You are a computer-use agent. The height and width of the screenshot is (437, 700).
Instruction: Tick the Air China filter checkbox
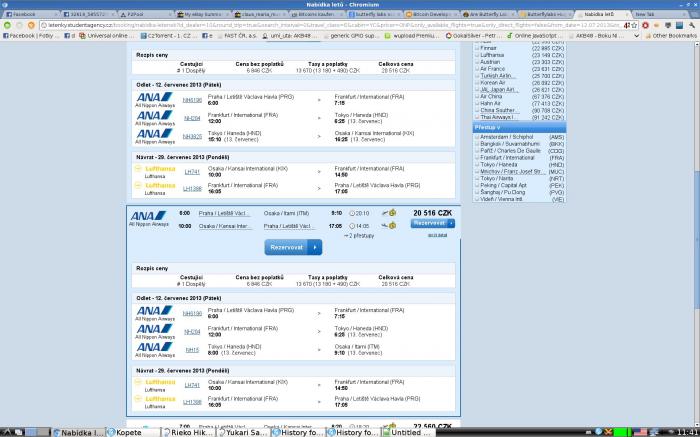tap(477, 96)
